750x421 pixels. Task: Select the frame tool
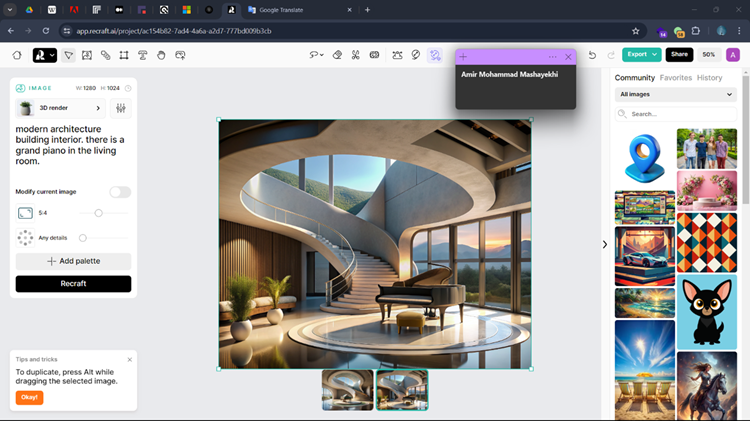tap(124, 55)
